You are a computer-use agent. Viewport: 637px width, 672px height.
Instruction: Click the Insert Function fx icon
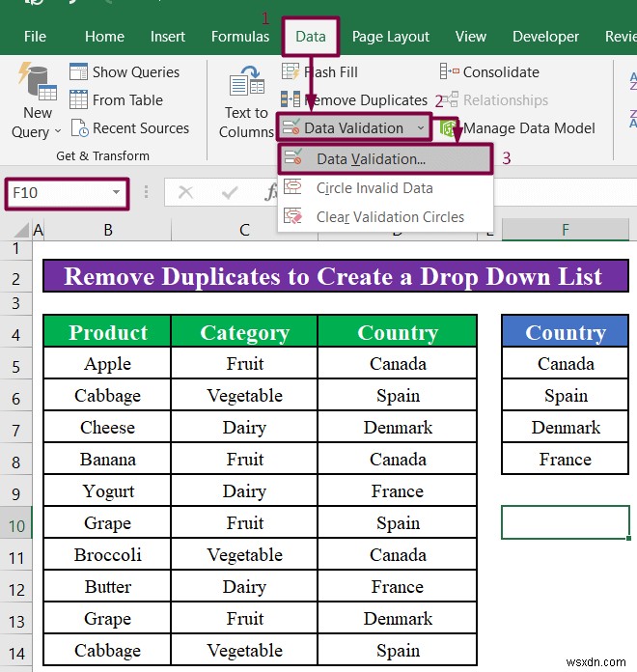[270, 192]
